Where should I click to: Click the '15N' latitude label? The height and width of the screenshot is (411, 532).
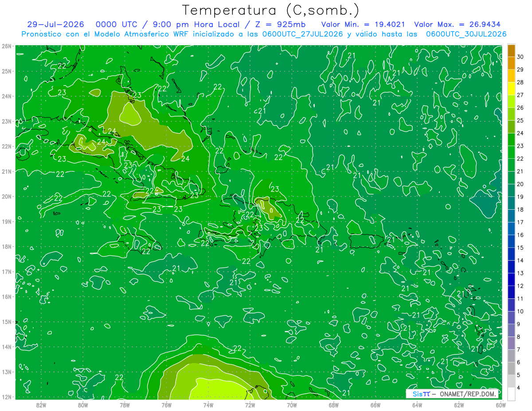[x=7, y=322]
